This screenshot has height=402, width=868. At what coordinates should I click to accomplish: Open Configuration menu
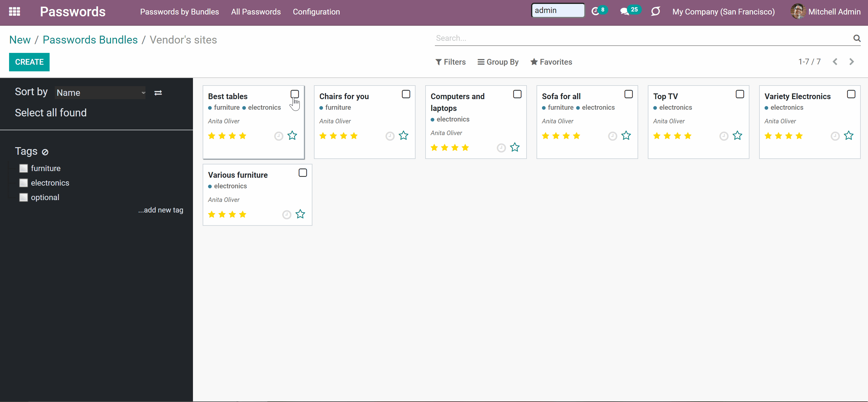pos(316,12)
